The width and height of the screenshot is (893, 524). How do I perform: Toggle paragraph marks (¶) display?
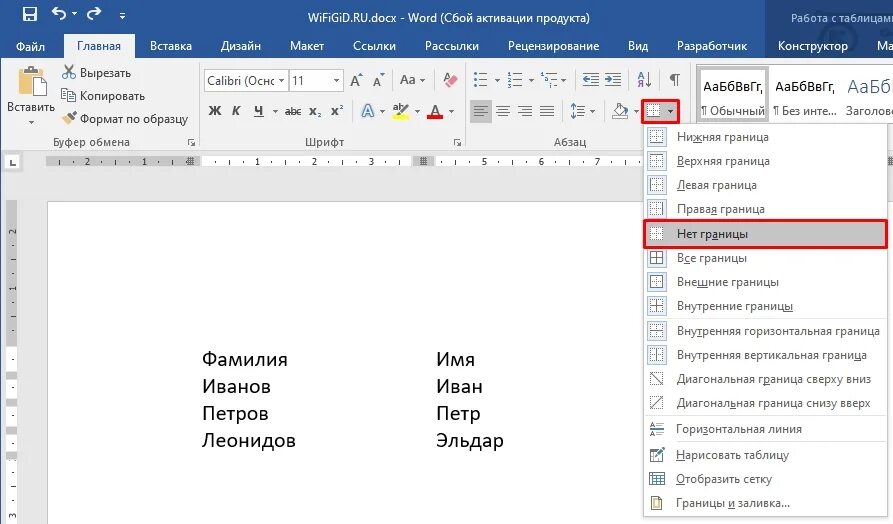[674, 80]
